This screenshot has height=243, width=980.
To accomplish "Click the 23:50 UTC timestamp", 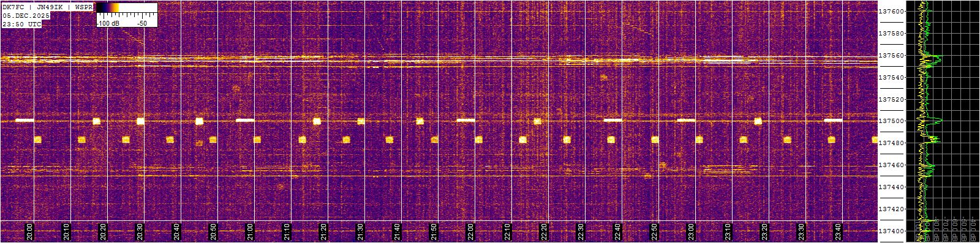I will [x=22, y=24].
